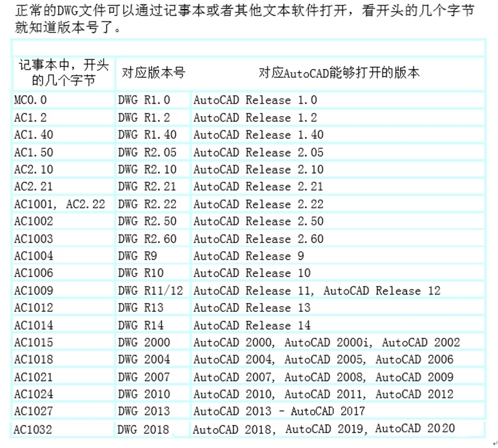Select AutoCAD Release 2.22 text
This screenshot has height=448, width=498.
click(259, 204)
